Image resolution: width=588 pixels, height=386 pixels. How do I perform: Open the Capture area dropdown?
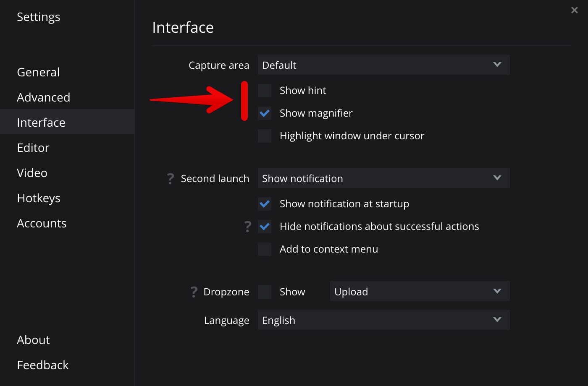[383, 65]
